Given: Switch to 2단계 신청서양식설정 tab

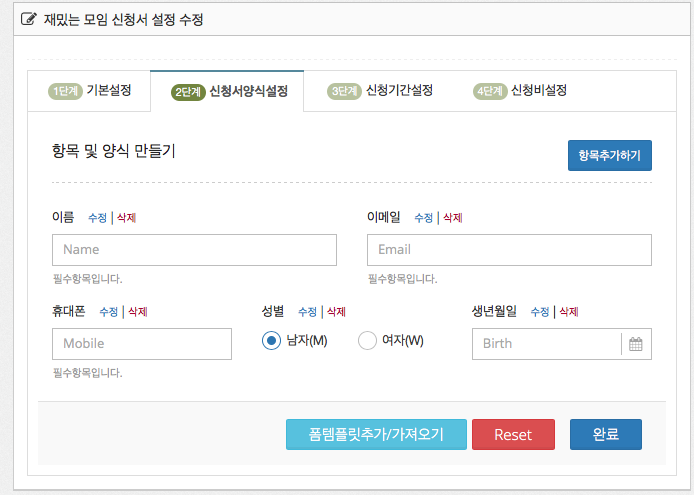Looking at the screenshot, I should click(229, 91).
